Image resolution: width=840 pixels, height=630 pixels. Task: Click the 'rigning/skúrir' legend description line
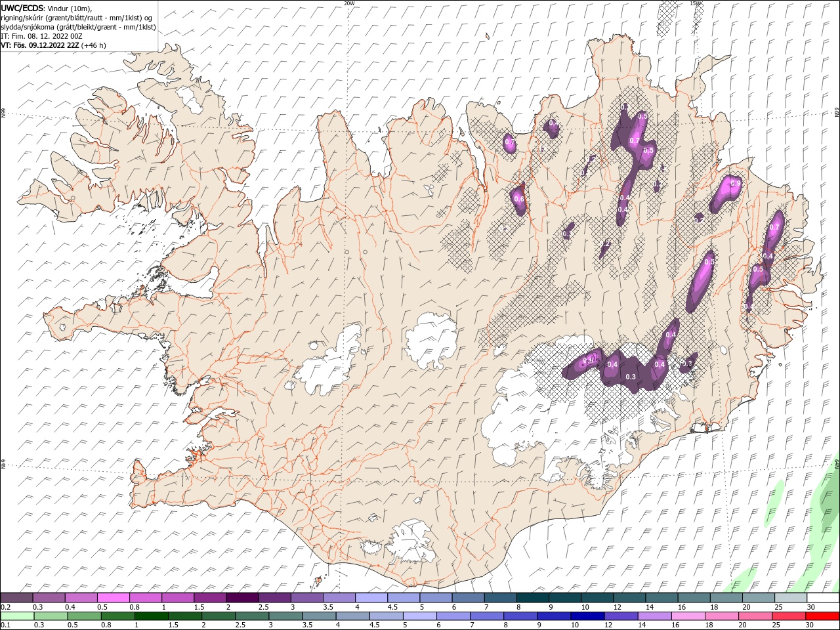(x=77, y=18)
